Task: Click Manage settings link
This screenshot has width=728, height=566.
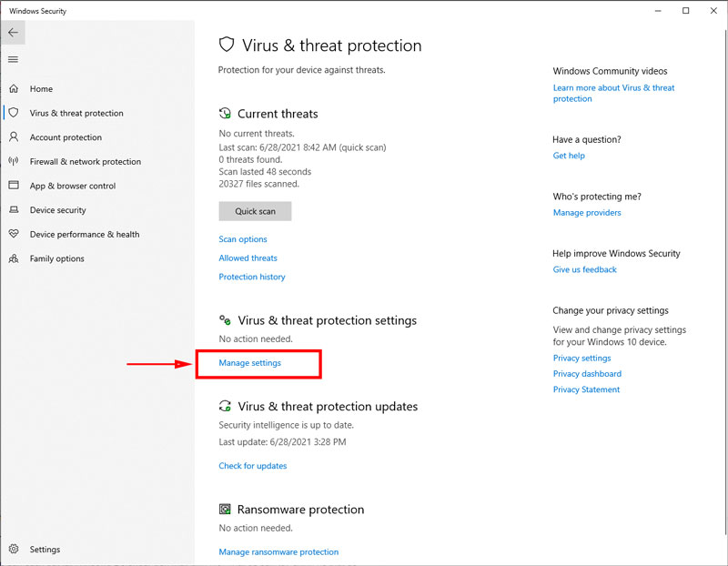Action: 250,363
